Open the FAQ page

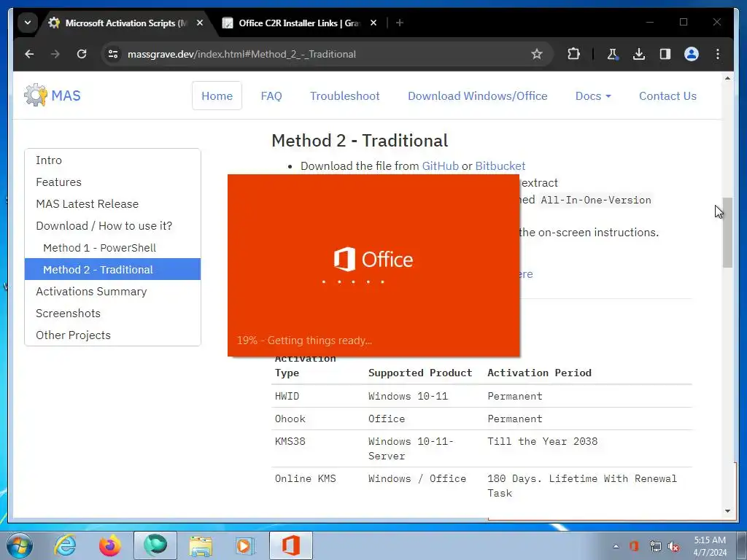point(271,96)
